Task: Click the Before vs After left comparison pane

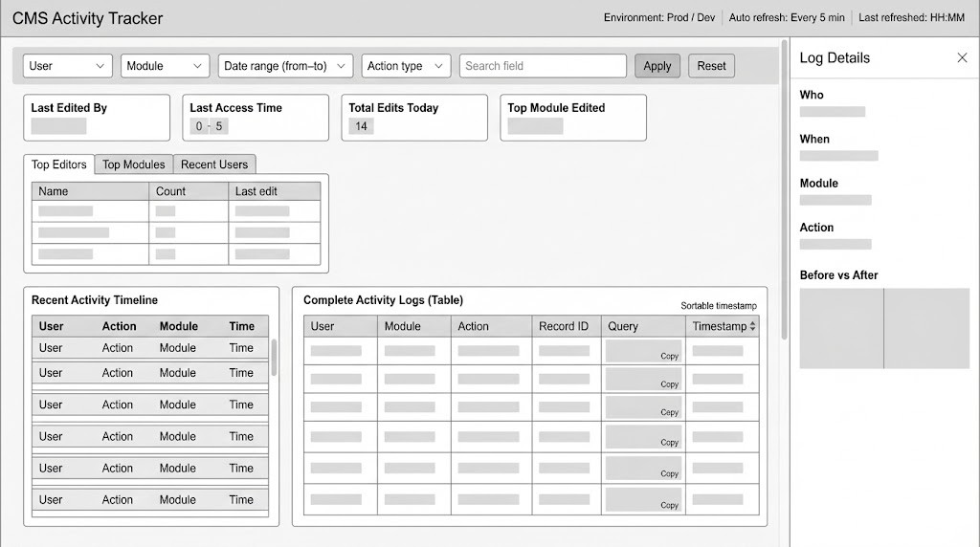Action: click(841, 328)
